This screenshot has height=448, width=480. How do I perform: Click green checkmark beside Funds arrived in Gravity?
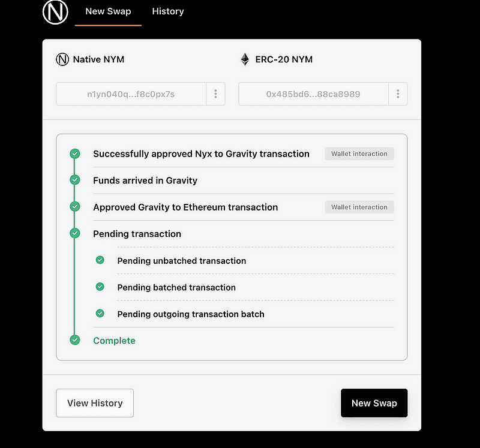pos(75,180)
